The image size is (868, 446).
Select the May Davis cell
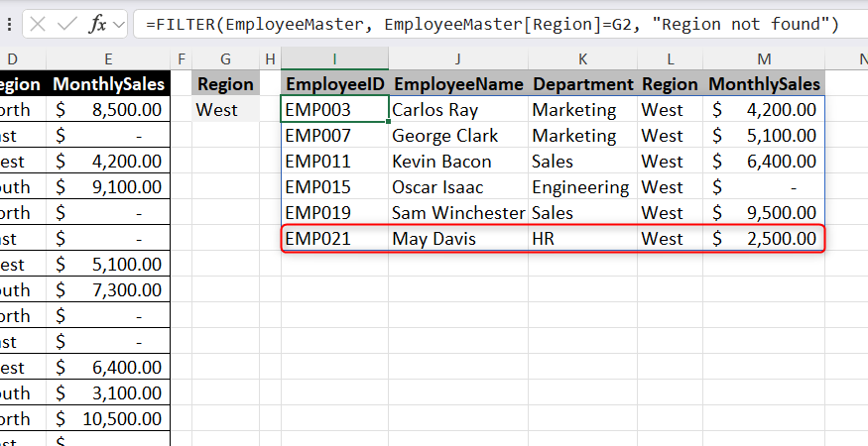point(458,239)
